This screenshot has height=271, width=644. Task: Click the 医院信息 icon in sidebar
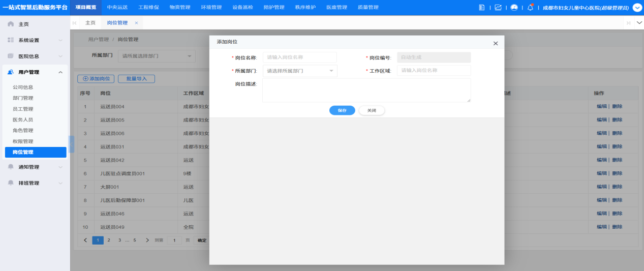pos(11,56)
